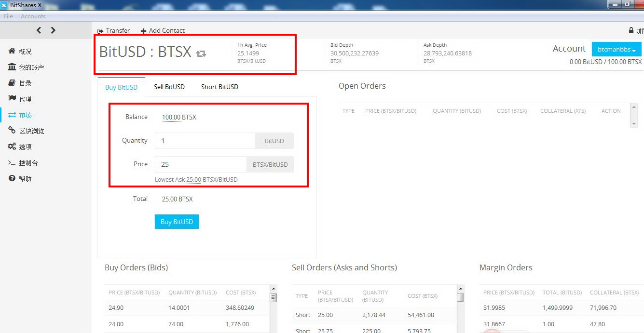This screenshot has width=644, height=333.
Task: Open the File menu
Action: coord(8,16)
